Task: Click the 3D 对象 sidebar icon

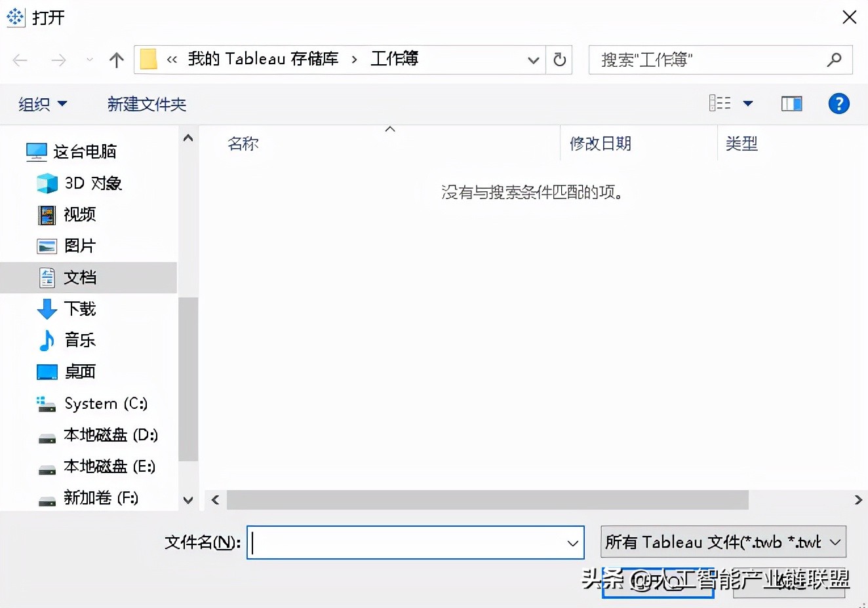Action: 47,183
